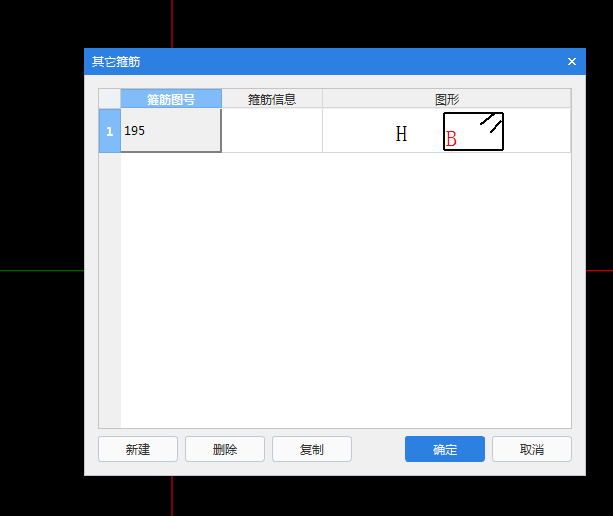613x516 pixels.
Task: Select the 箍筋图号 column header
Action: click(171, 99)
